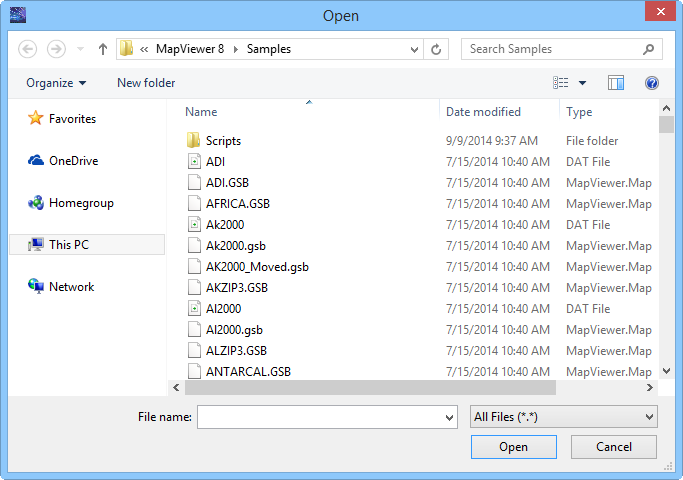
Task: Click the address bar folder icon
Action: tap(126, 48)
